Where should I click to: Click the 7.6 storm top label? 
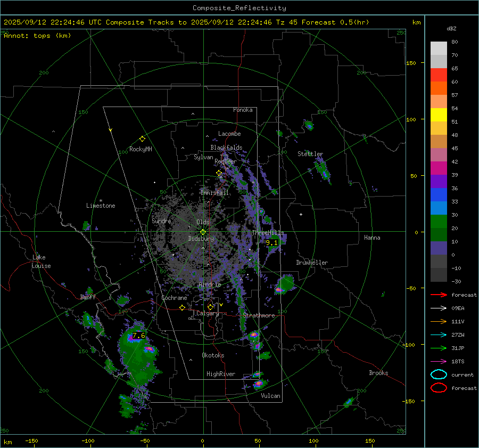[x=139, y=336]
